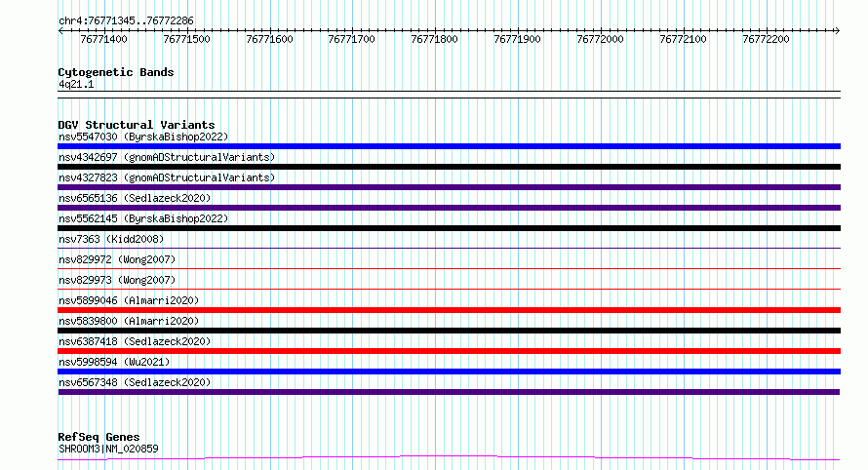Click the black nsv5562145 variant bar
868x470 pixels.
click(x=449, y=228)
